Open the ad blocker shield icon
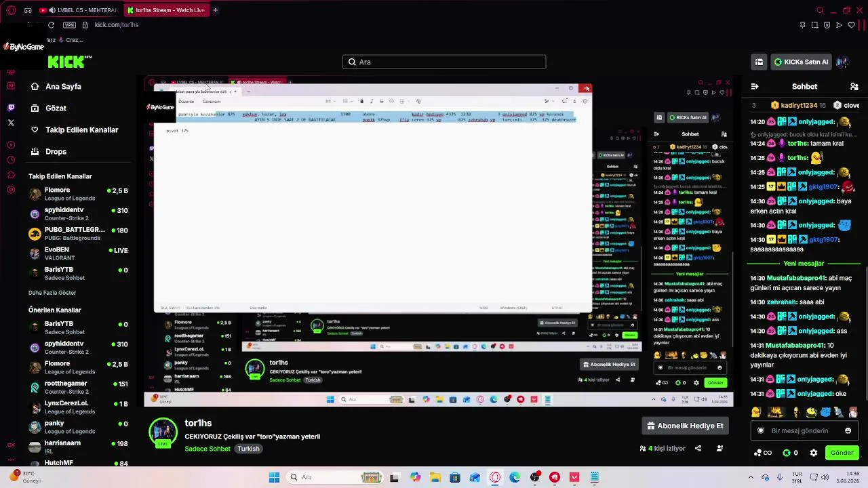Screen dimensions: 868x488 tap(827, 25)
